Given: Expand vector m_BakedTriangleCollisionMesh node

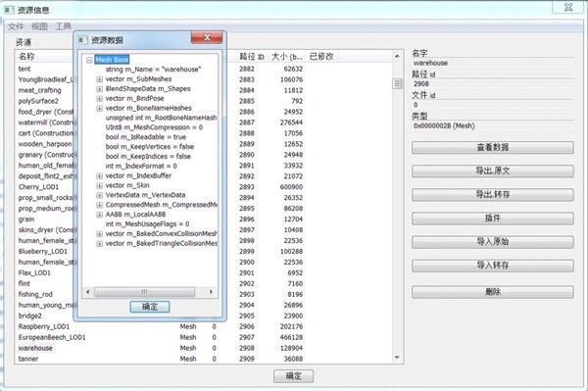Looking at the screenshot, I should [x=99, y=244].
